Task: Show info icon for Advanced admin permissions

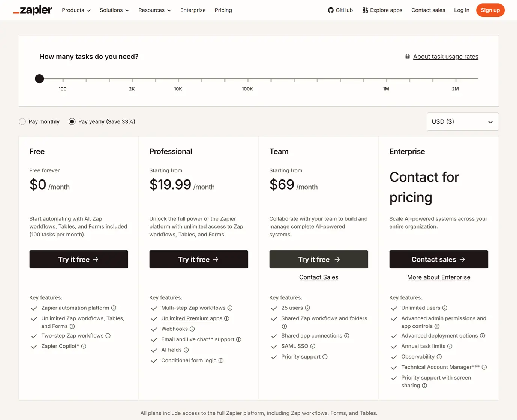Action: (437, 326)
